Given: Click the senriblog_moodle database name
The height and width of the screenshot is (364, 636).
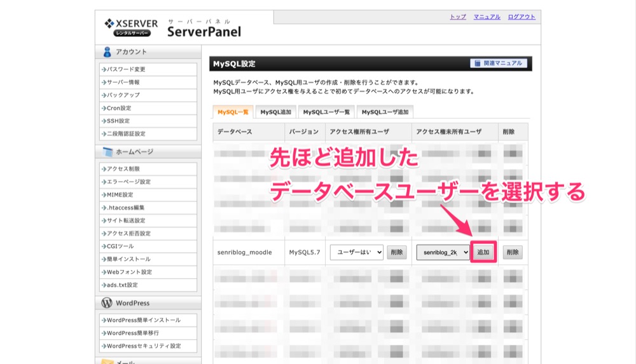Looking at the screenshot, I should (x=245, y=252).
